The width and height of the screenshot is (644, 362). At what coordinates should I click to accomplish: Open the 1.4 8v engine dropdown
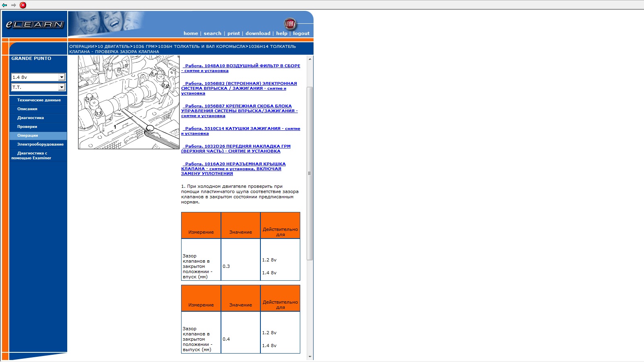[38, 77]
